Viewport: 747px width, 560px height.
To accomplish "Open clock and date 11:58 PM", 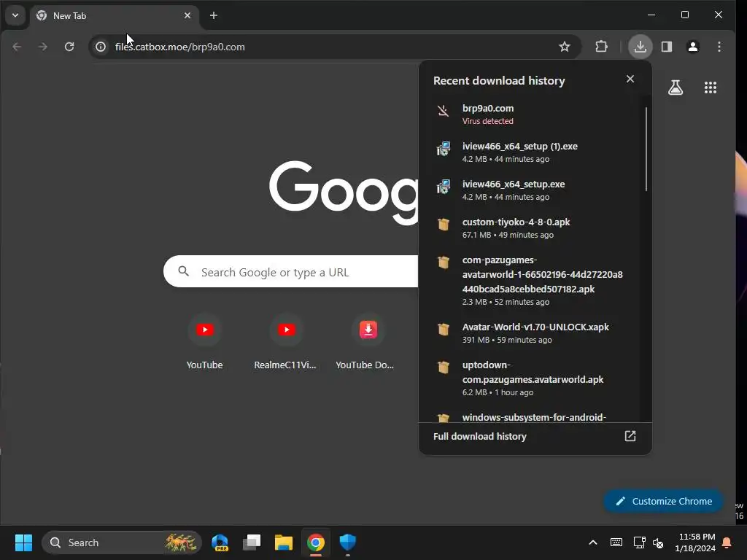I will [695, 542].
